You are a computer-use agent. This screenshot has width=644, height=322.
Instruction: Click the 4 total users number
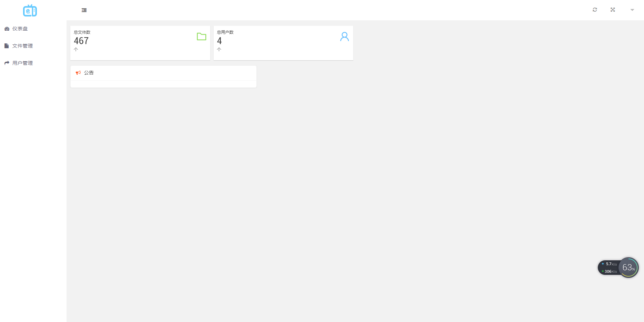(219, 41)
